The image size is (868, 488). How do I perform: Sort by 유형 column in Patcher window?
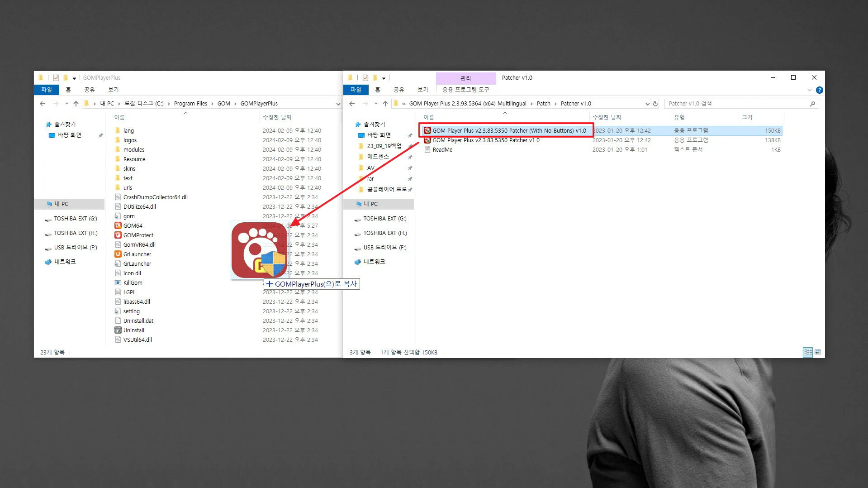click(679, 117)
